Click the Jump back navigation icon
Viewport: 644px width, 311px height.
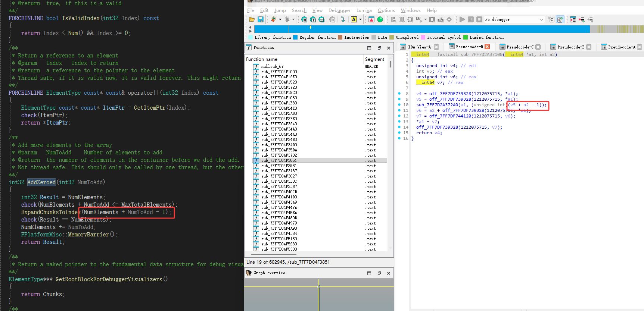274,19
